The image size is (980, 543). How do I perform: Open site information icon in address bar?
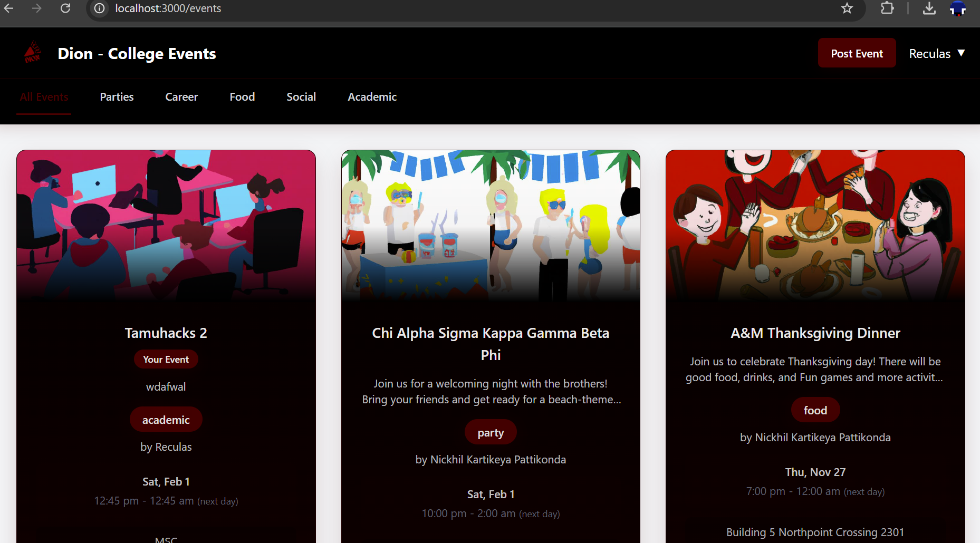[99, 8]
